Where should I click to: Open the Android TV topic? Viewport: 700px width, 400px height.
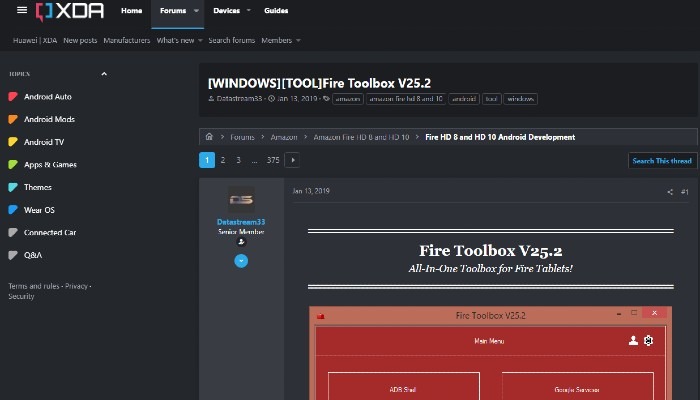[x=44, y=142]
